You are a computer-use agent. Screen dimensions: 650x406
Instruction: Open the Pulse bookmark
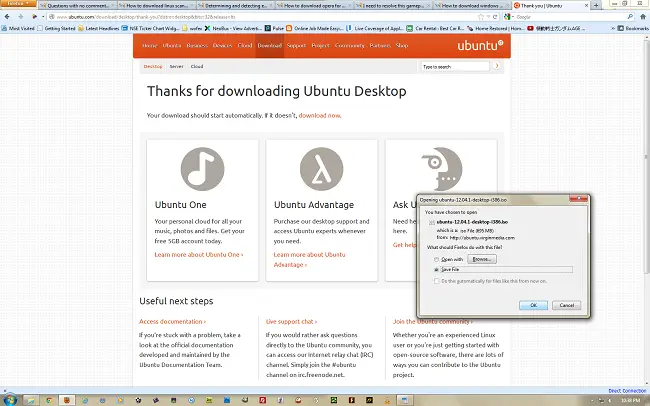[274, 28]
